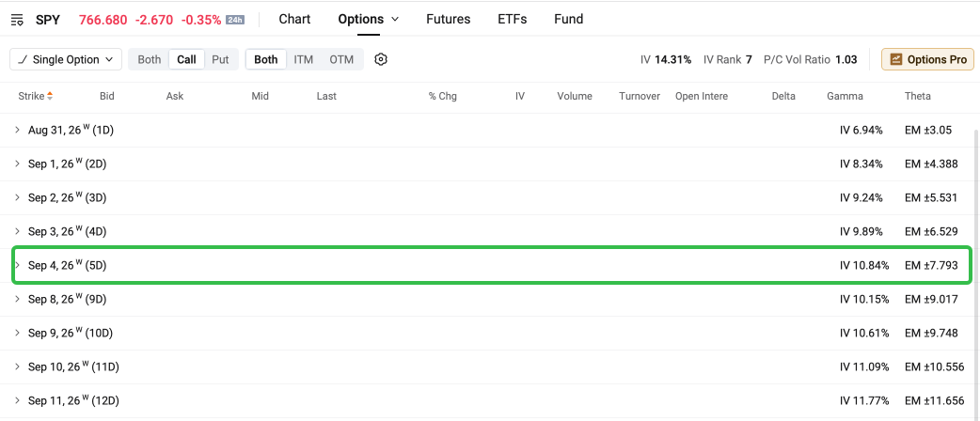This screenshot has width=980, height=421.
Task: Click EM ±6.529 in Sep 3 row
Action: [x=931, y=231]
